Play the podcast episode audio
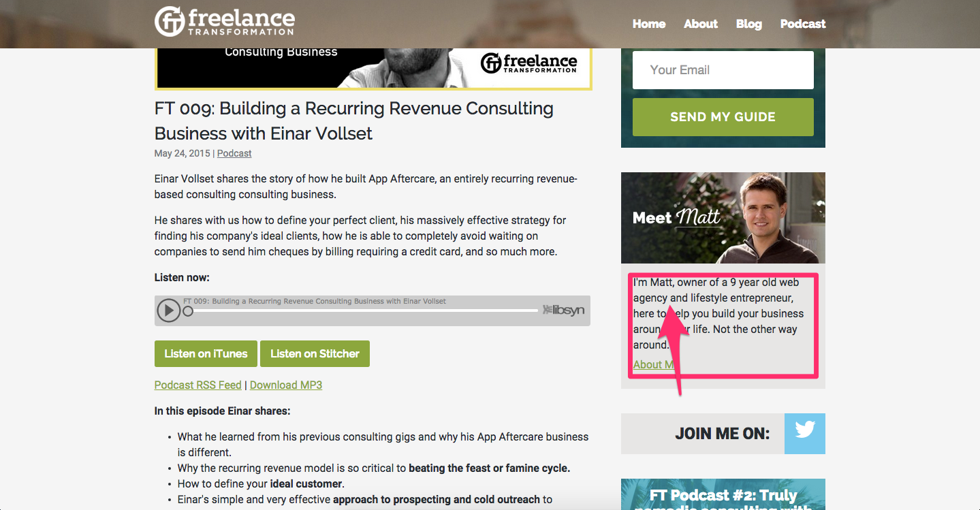 point(168,311)
